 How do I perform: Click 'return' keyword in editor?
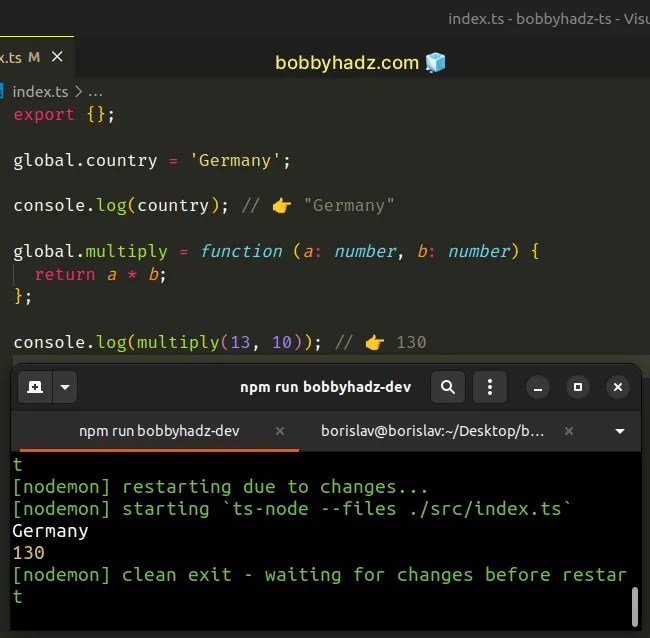point(65,274)
